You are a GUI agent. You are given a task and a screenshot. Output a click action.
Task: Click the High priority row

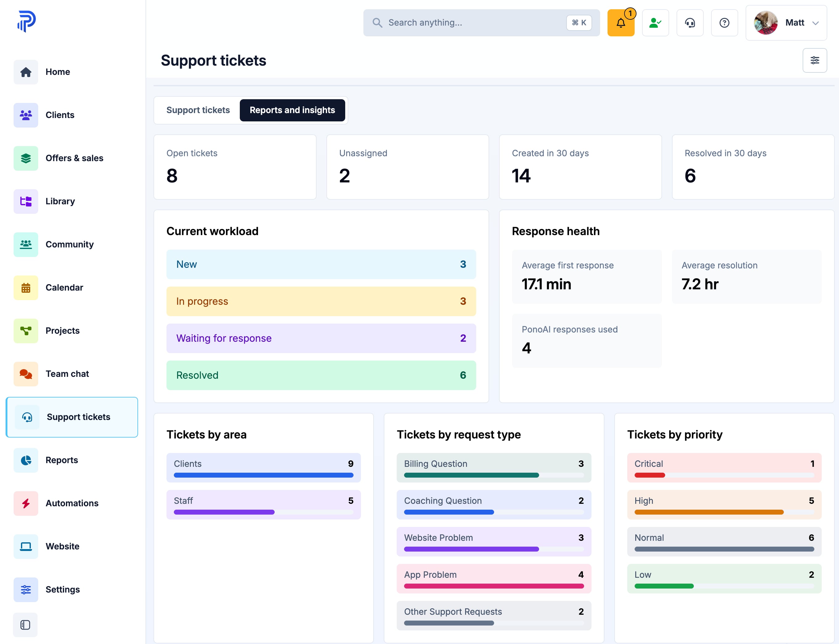click(x=724, y=504)
